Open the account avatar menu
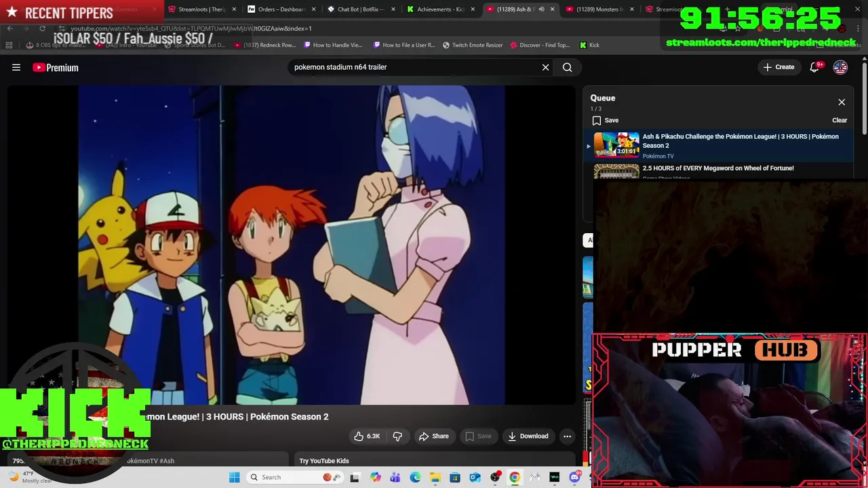 pos(840,67)
